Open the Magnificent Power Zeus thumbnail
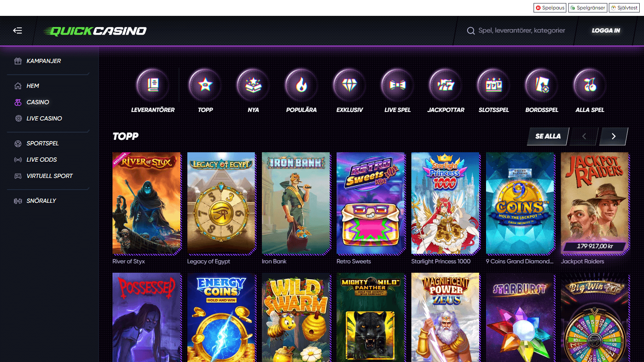The height and width of the screenshot is (362, 644). (x=446, y=317)
